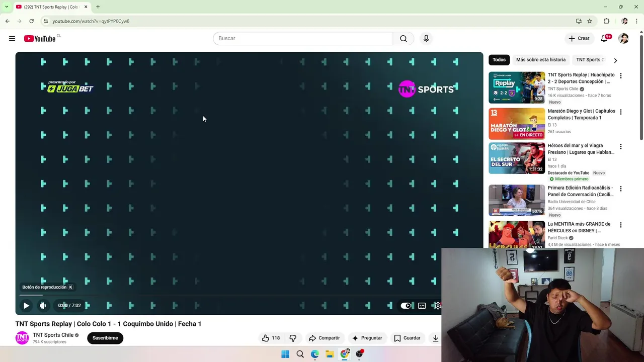Go to the YouTube home logo
This screenshot has height=362, width=644.
click(x=40, y=39)
